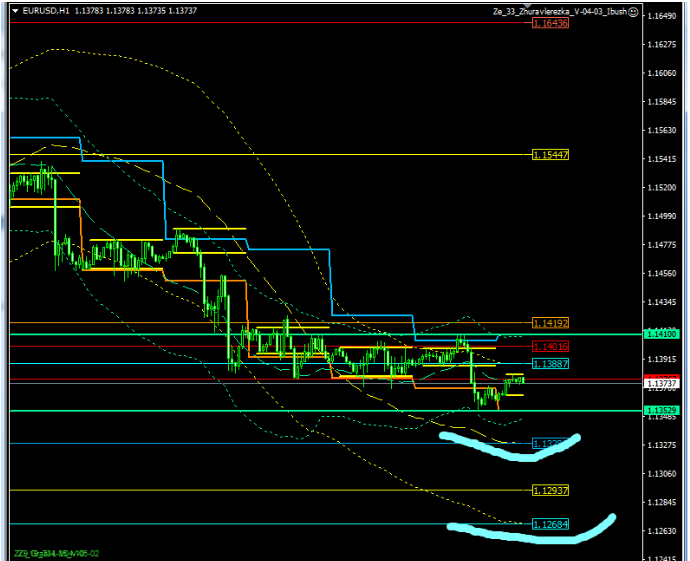Screen dimensions: 690x561
Task: Select the cyan 1.12684 level label
Action: (550, 524)
